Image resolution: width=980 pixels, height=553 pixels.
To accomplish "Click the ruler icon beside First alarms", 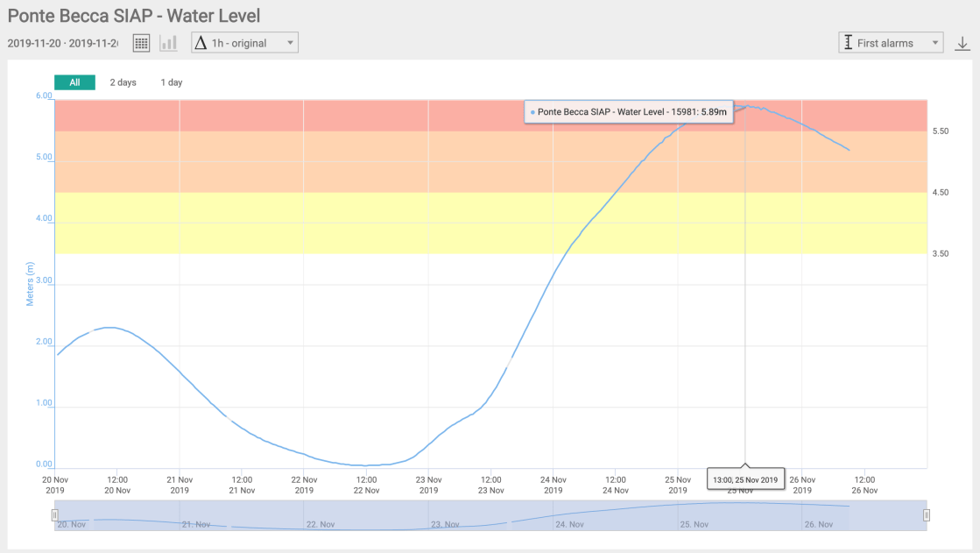I will (847, 43).
